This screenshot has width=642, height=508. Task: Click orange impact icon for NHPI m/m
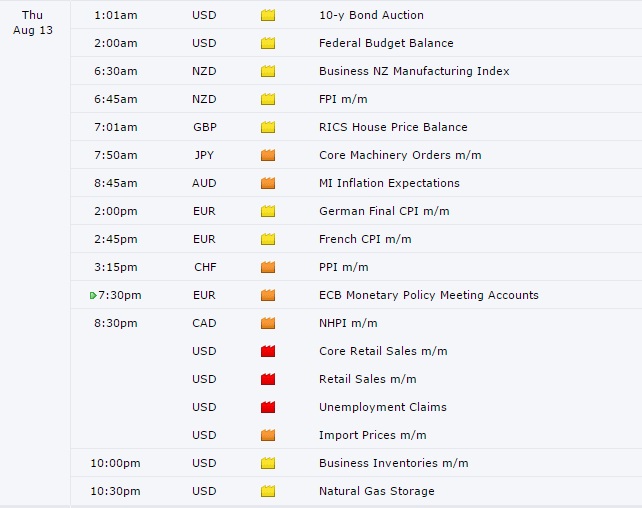coord(268,323)
